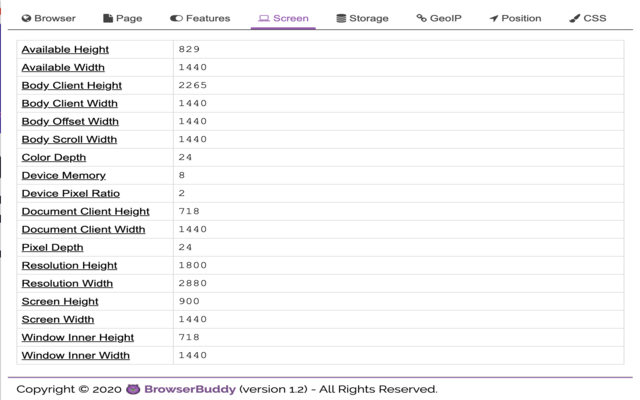Screen dimensions: 640x400
Task: Switch to the Storage tab
Action: tap(361, 18)
